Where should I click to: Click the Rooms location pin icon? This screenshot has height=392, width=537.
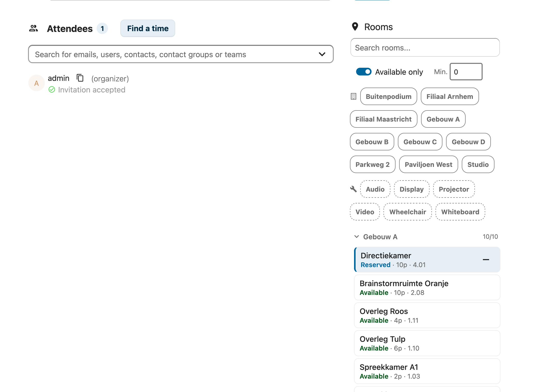355,27
